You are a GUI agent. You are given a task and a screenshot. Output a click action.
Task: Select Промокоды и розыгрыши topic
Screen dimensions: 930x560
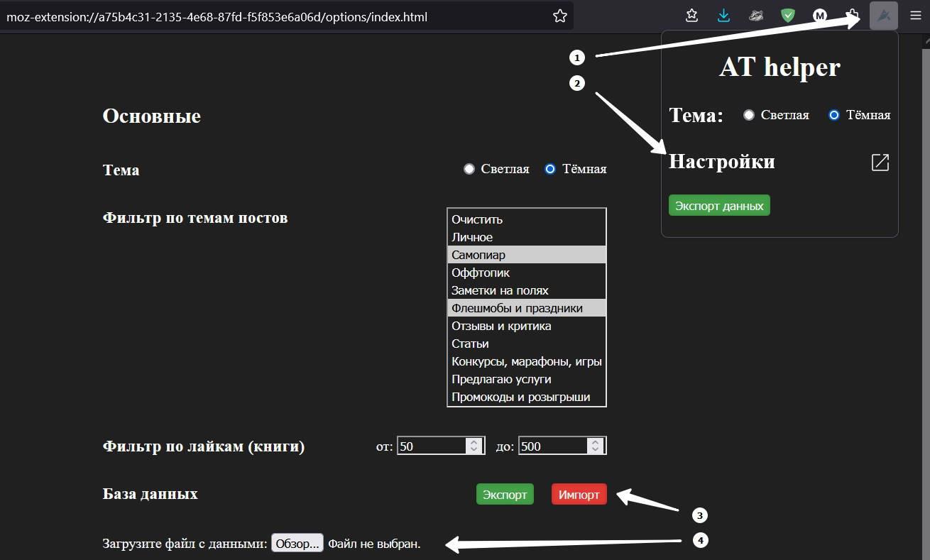(527, 397)
